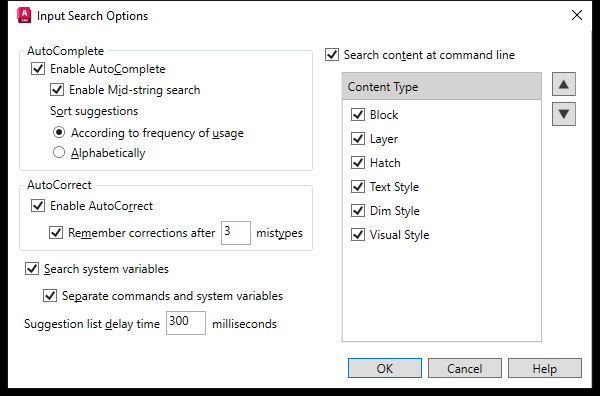The width and height of the screenshot is (600, 396).
Task: Toggle Separate commands and system variables
Action: [x=50, y=296]
